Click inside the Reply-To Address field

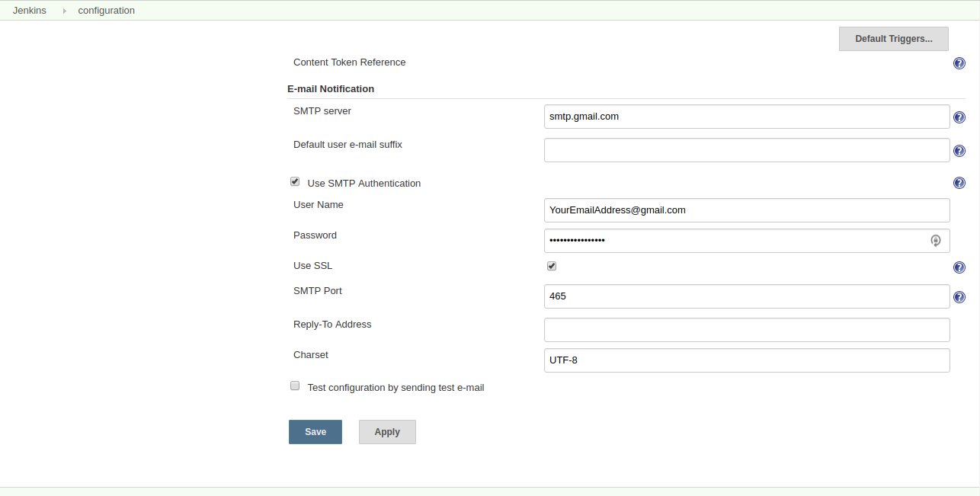click(x=747, y=329)
